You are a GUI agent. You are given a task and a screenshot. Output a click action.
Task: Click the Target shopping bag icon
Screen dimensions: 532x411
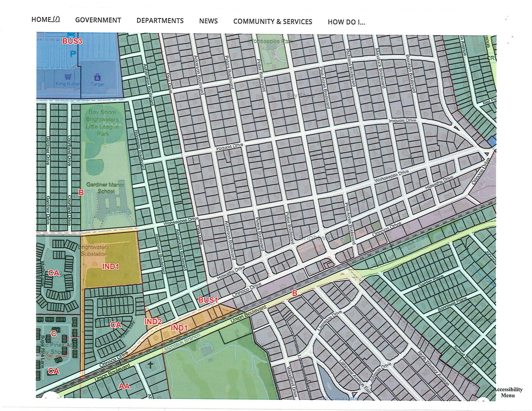pos(98,77)
